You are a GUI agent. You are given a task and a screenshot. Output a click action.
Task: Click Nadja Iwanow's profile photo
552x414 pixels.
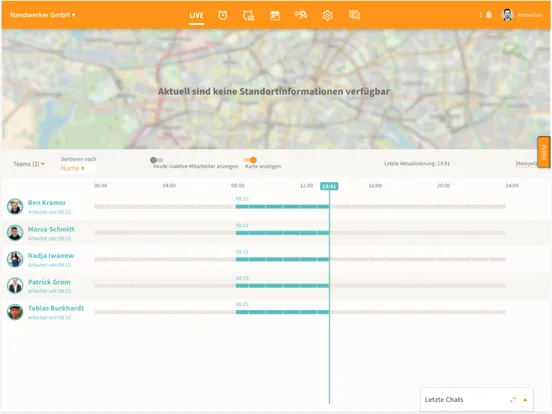[x=15, y=259]
